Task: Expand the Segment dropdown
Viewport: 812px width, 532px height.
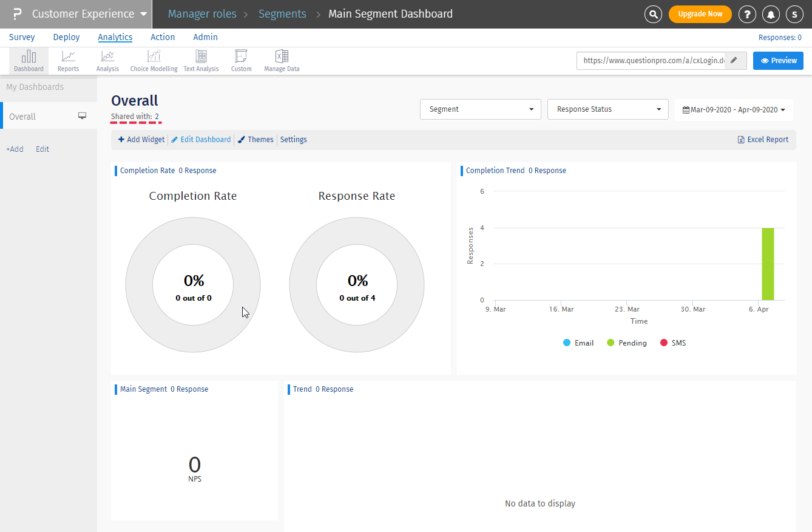Action: (x=480, y=109)
